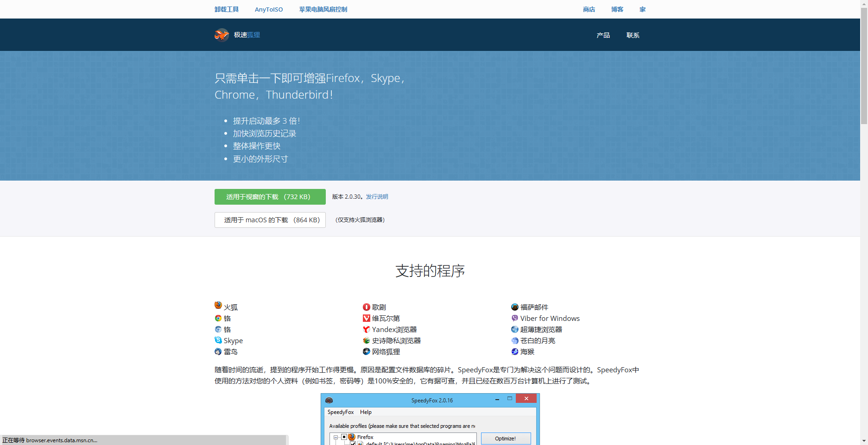Click the 支持的程序 heading
Screen dimensions: 868x445
(430, 271)
